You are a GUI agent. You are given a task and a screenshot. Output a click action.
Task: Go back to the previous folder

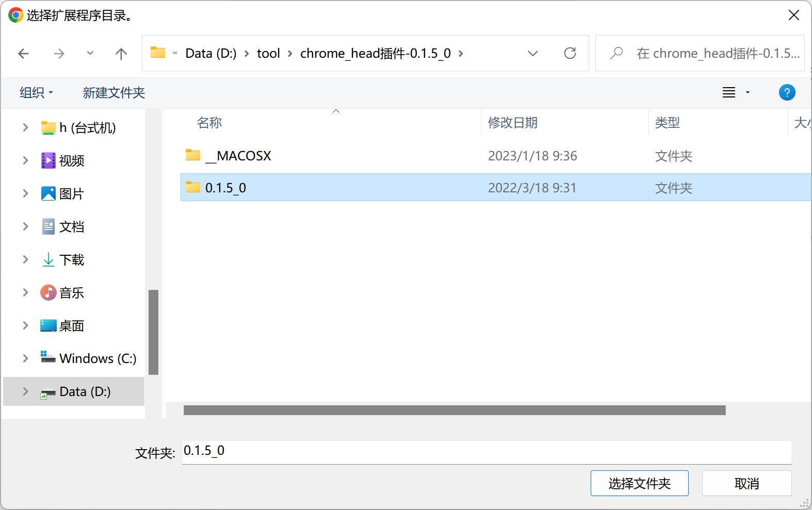(x=23, y=53)
